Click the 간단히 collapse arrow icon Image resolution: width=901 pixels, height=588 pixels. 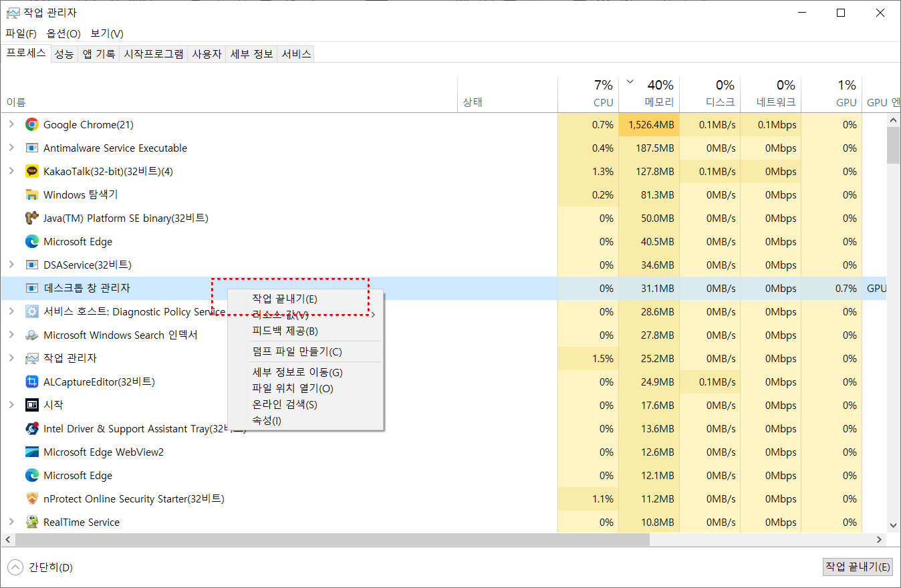coord(15,567)
